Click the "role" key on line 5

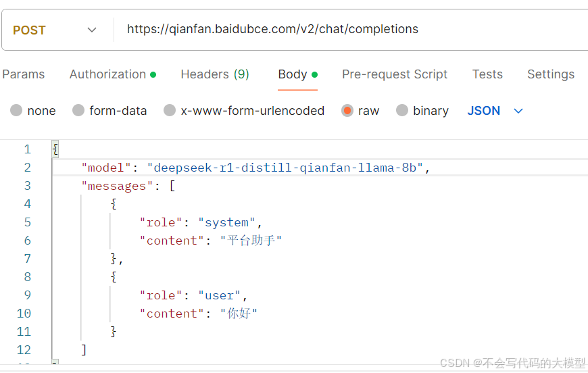point(161,222)
